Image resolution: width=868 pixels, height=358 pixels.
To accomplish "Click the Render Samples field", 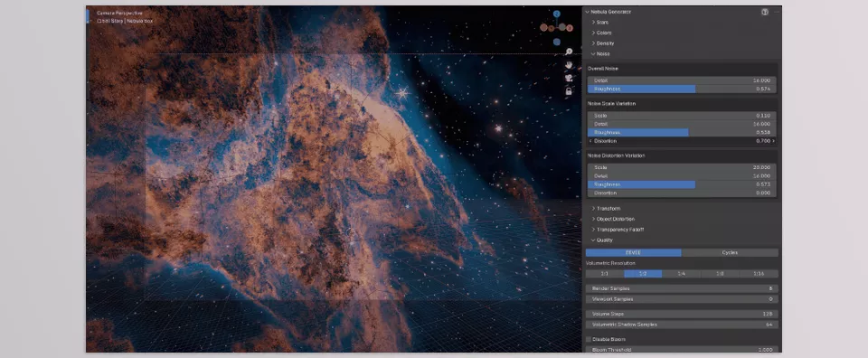I will click(x=682, y=288).
